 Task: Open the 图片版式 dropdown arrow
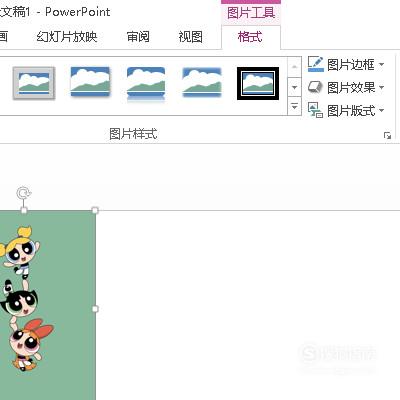pyautogui.click(x=381, y=110)
